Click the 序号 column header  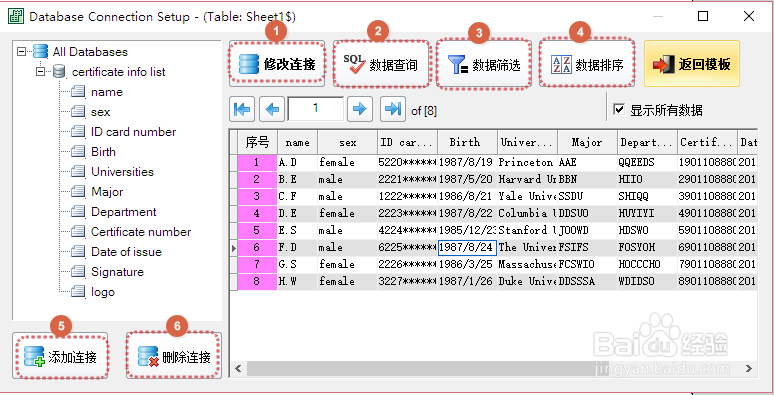click(x=257, y=142)
